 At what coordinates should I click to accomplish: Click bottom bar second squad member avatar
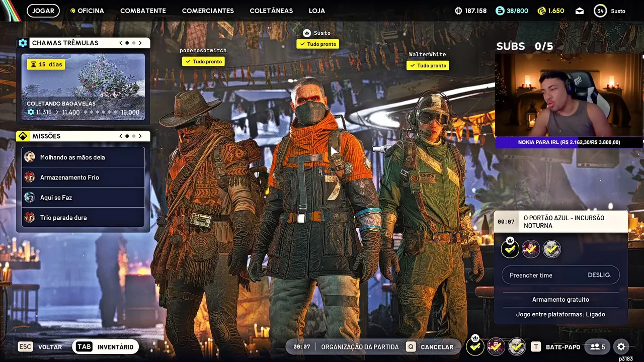[x=496, y=346]
